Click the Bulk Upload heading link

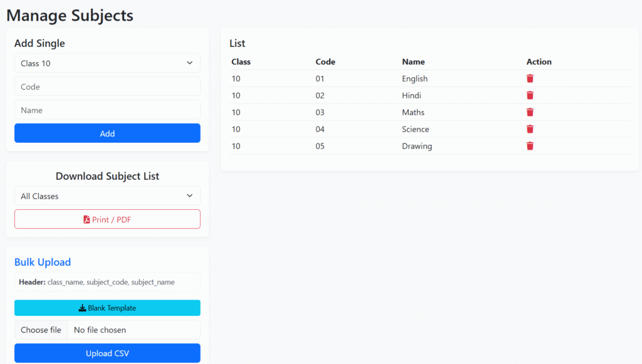[43, 263]
